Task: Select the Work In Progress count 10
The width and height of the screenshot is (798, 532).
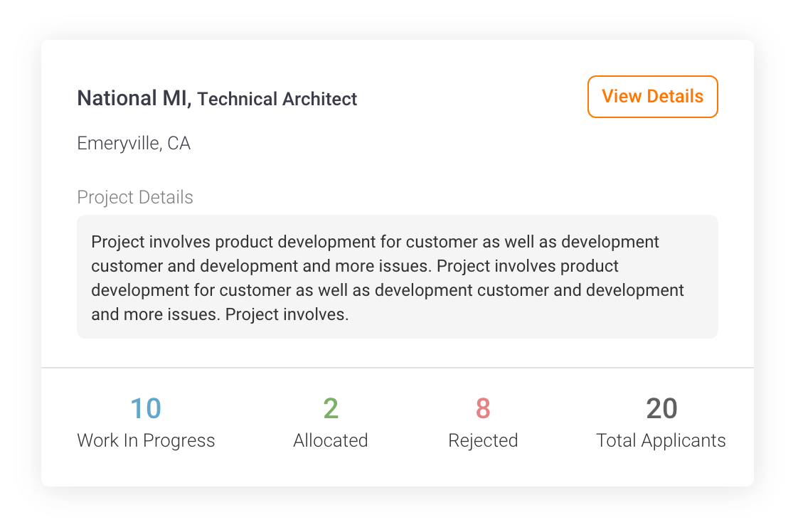Action: pos(146,409)
